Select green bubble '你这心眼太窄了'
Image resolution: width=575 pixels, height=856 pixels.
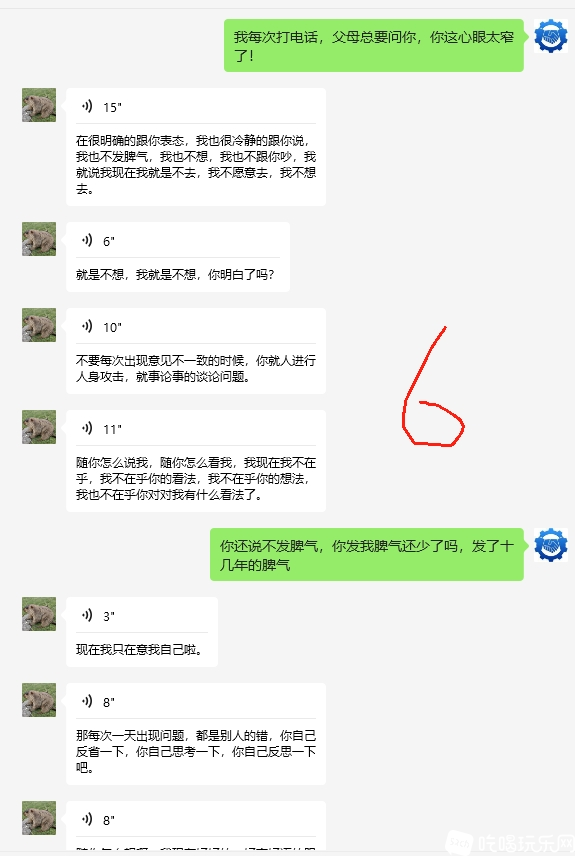374,45
